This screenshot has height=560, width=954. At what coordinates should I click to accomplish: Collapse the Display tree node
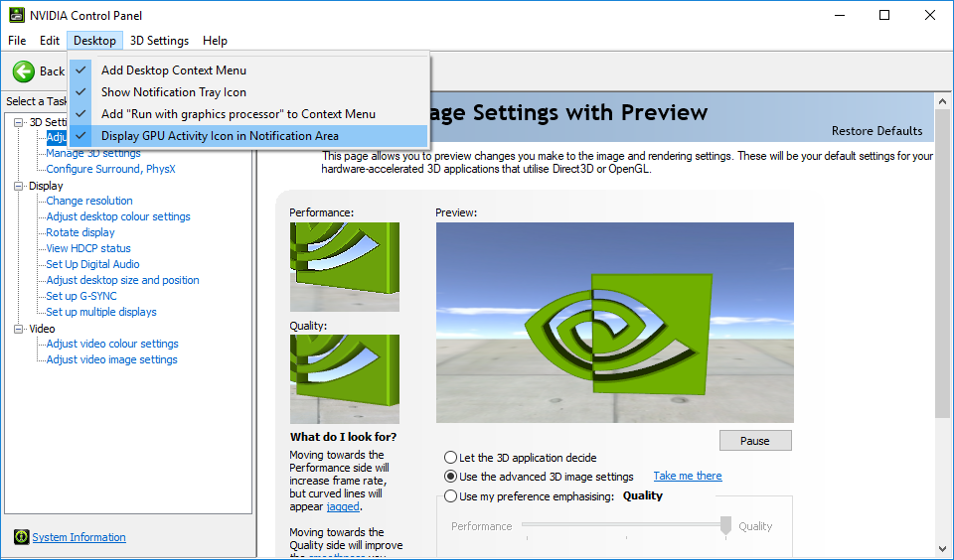pos(18,186)
